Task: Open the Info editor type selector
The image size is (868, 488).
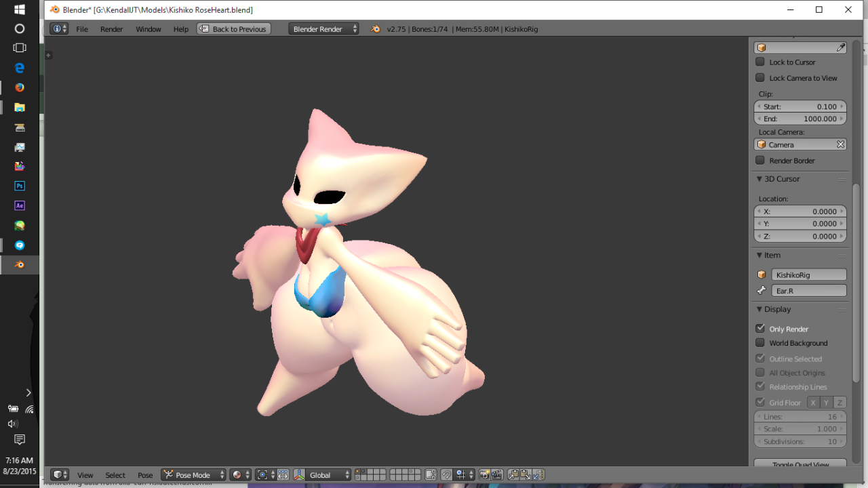Action: click(59, 29)
